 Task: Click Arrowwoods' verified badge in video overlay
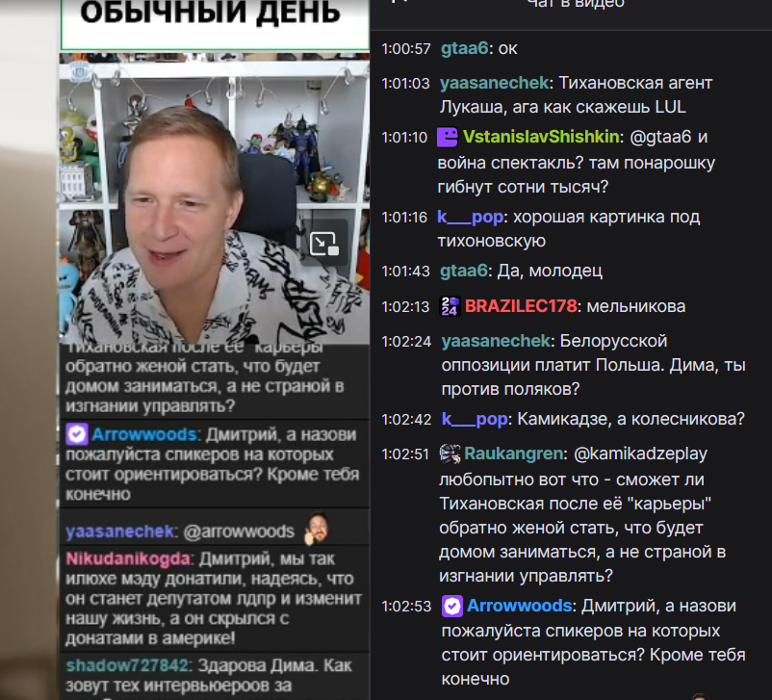pyautogui.click(x=77, y=434)
